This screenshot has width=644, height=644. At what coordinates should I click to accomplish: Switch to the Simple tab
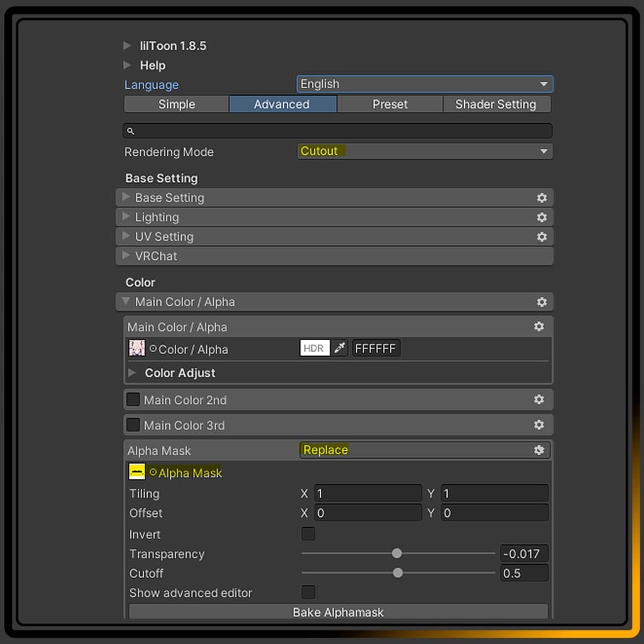(x=176, y=104)
